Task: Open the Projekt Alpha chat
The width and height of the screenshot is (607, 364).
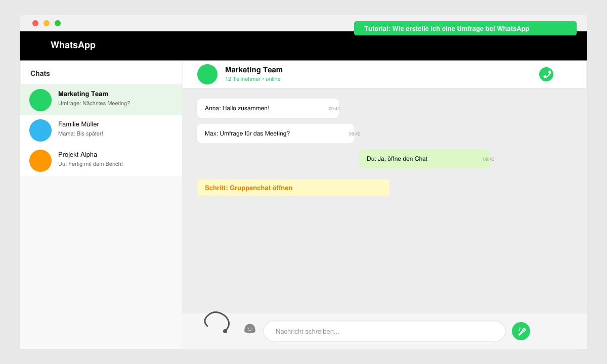Action: point(101,161)
